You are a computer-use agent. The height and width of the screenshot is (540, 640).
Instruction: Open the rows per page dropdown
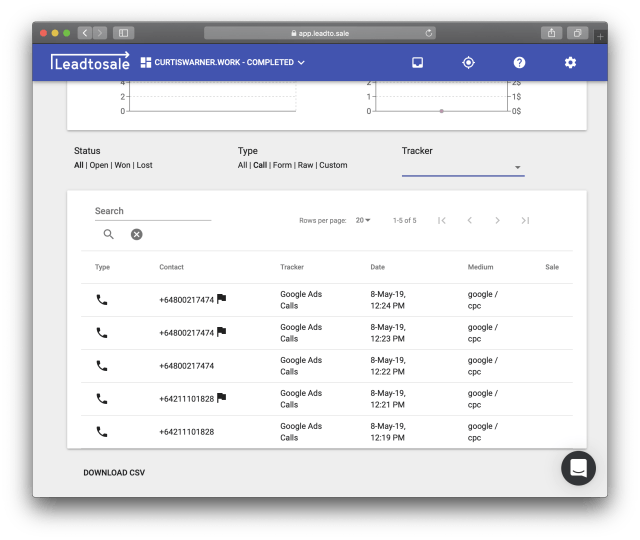coord(362,220)
